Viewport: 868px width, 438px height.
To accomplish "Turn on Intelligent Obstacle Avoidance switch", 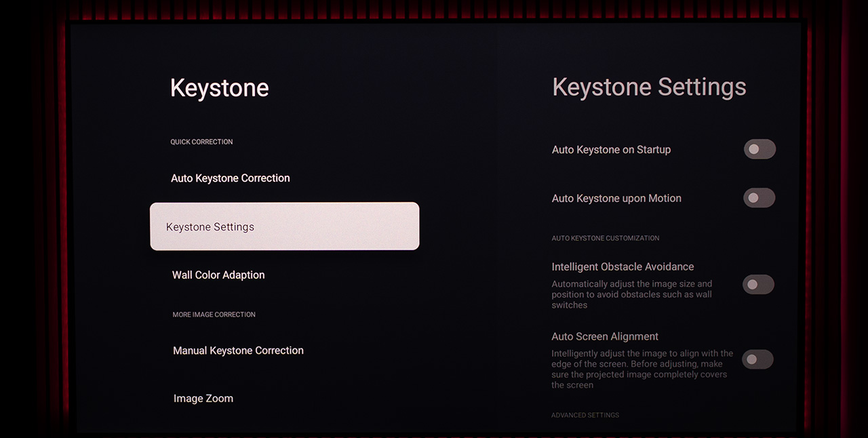I will pos(758,285).
